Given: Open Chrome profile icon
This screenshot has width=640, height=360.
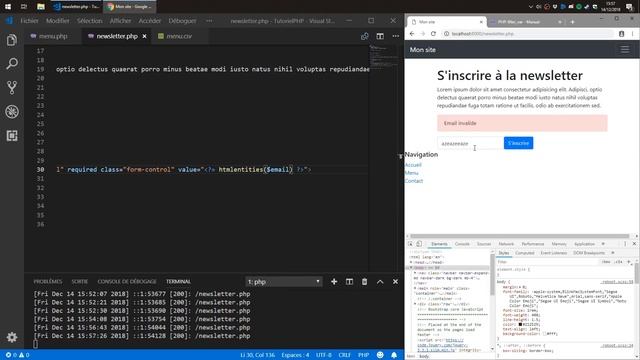Looking at the screenshot, I should coord(621,34).
